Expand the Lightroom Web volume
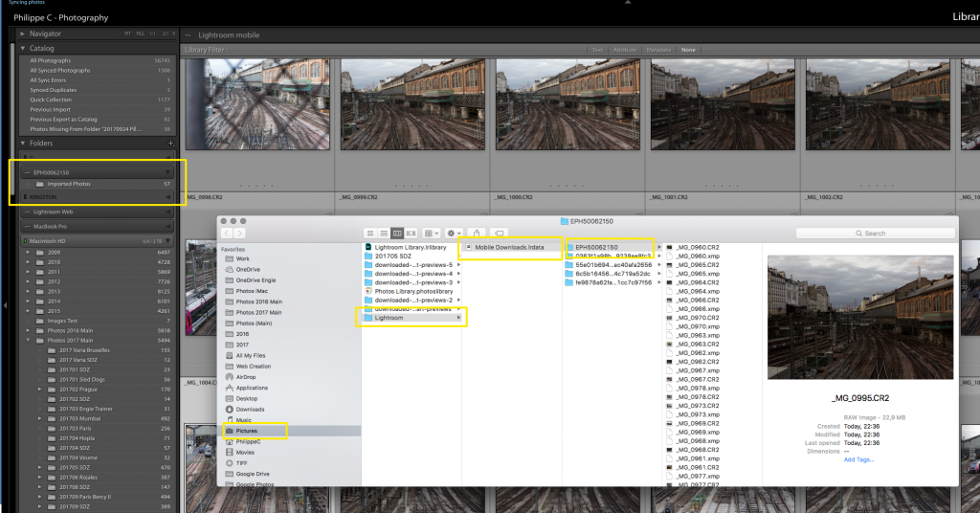980x513 pixels. 167,212
